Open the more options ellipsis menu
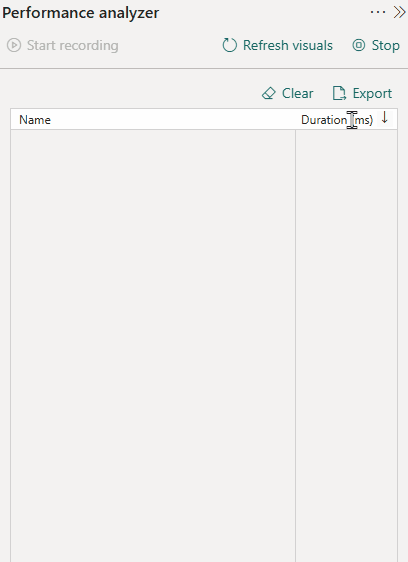This screenshot has height=562, width=408. [x=378, y=13]
